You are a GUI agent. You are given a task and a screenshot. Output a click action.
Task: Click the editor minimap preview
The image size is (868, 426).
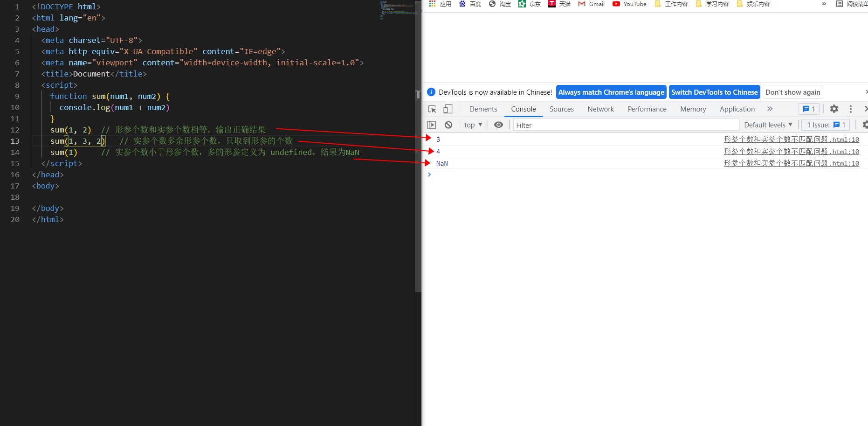tap(397, 9)
